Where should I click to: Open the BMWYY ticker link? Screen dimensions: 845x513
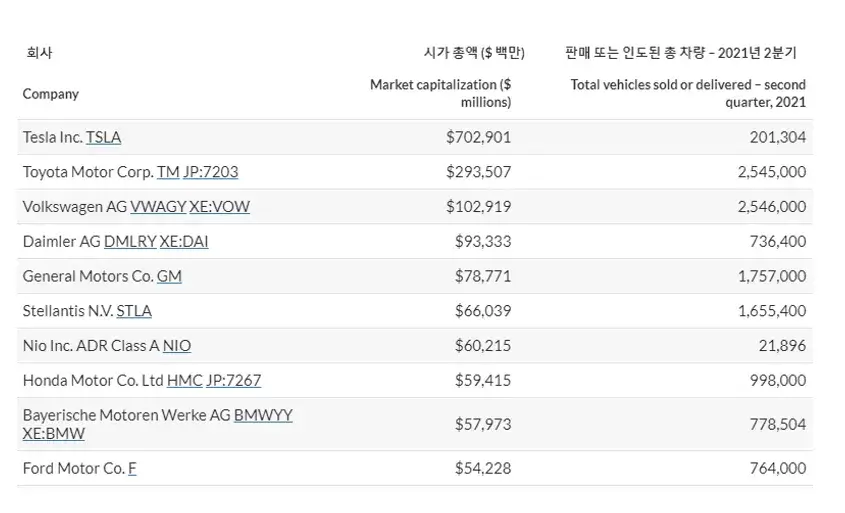pos(263,415)
